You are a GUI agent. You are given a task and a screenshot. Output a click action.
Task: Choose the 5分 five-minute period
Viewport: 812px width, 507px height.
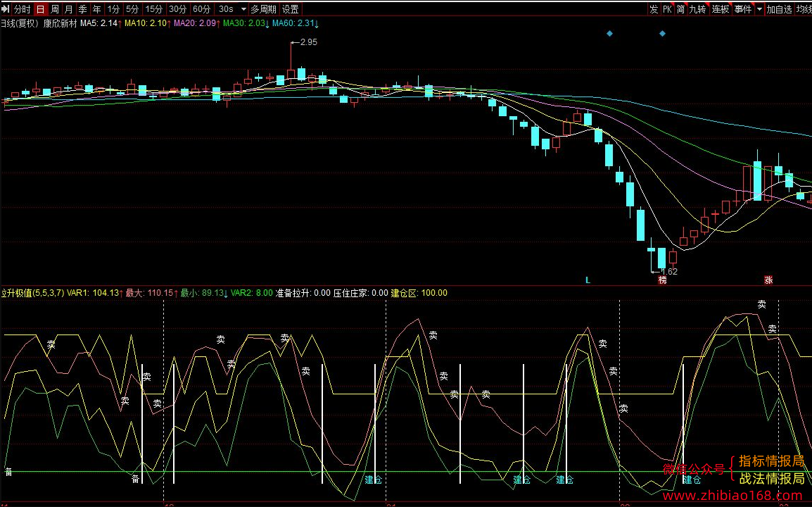click(x=132, y=9)
